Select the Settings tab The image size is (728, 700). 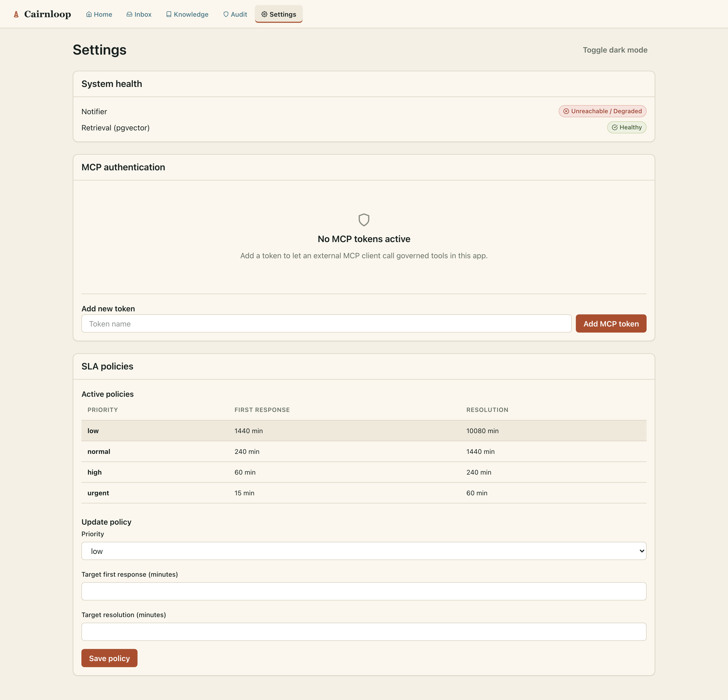[279, 14]
